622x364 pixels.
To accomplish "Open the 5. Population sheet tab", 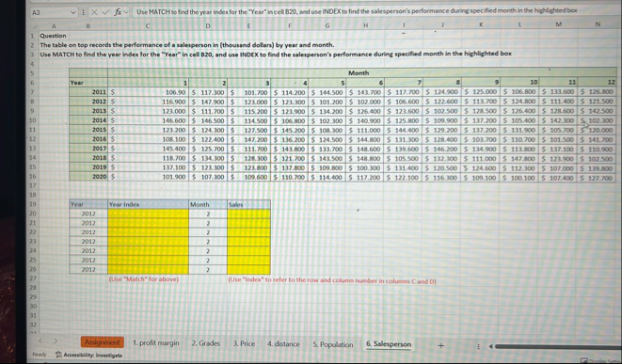I will pos(333,344).
